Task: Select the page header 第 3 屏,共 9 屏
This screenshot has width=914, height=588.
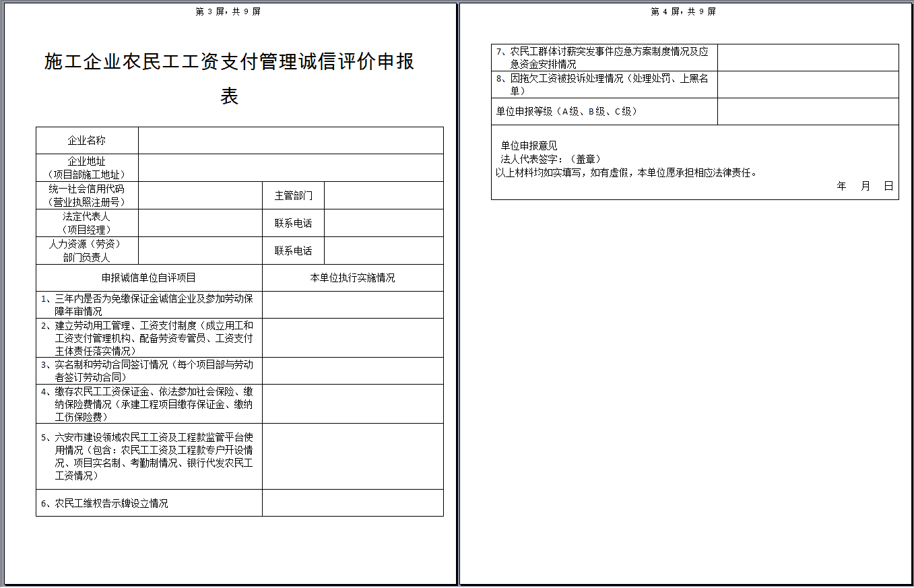Action: [x=228, y=11]
